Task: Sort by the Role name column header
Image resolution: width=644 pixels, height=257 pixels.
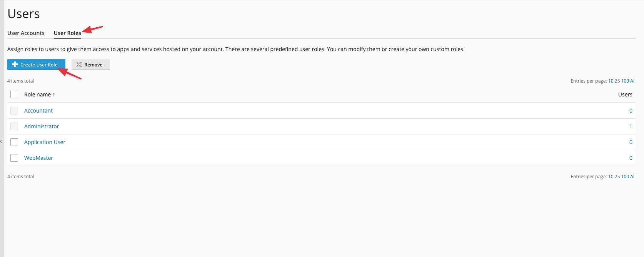Action: [37, 95]
